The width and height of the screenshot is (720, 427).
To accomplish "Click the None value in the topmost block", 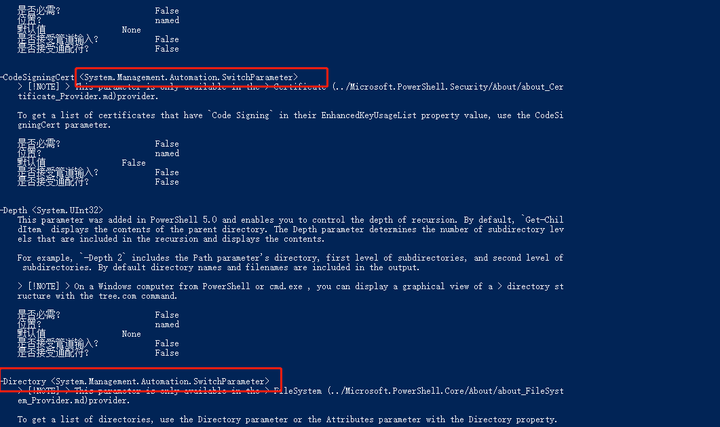I will point(131,29).
